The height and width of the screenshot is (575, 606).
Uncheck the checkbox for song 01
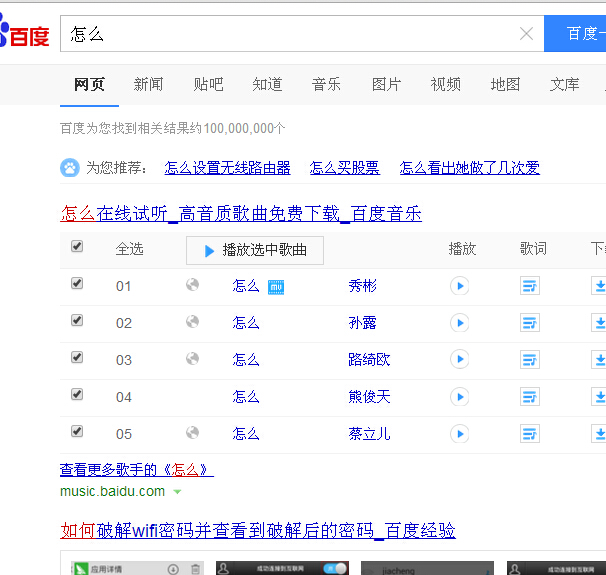(x=77, y=283)
